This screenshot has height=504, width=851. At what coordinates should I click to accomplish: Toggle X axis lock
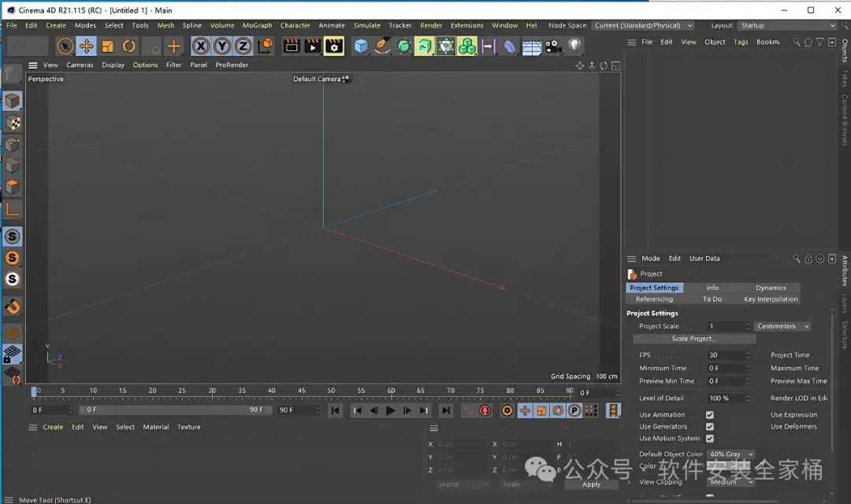click(201, 46)
